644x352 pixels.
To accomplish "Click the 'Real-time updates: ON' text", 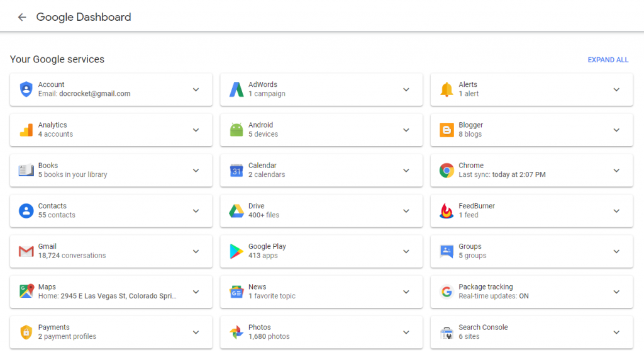I will tap(493, 296).
